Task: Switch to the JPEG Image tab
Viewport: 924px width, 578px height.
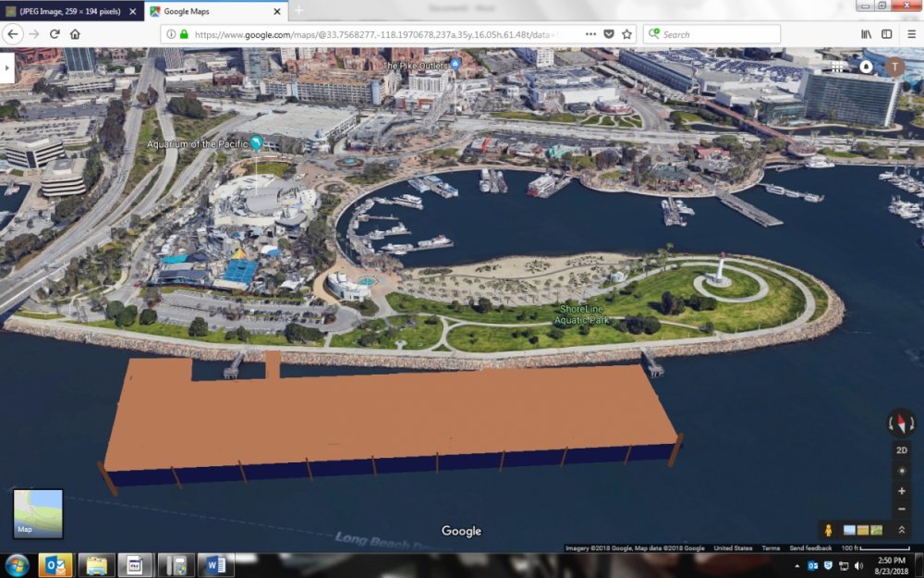Action: pos(69,12)
